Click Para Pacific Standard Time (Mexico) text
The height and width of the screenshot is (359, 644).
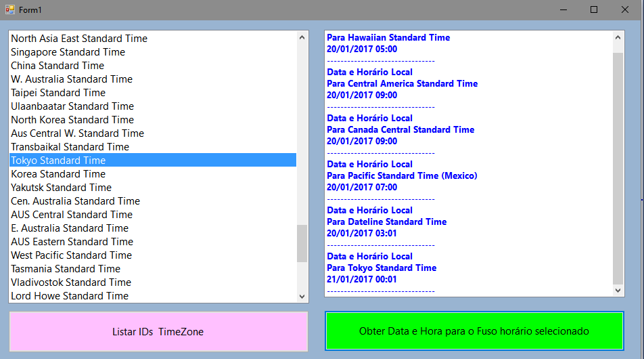click(402, 175)
